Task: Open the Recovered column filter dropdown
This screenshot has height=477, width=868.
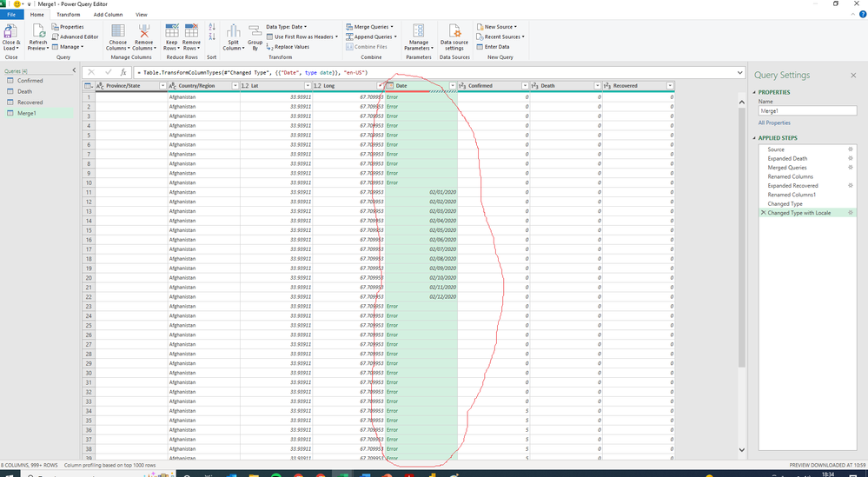Action: tap(670, 86)
